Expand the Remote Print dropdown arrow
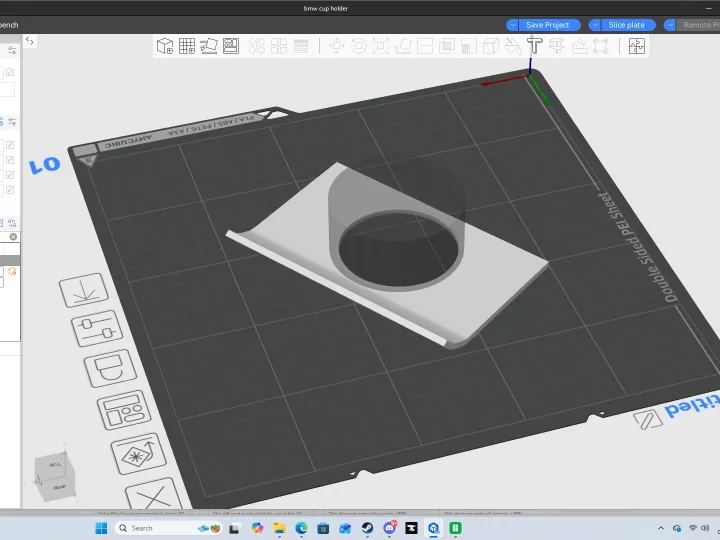The width and height of the screenshot is (720, 540). tap(670, 25)
